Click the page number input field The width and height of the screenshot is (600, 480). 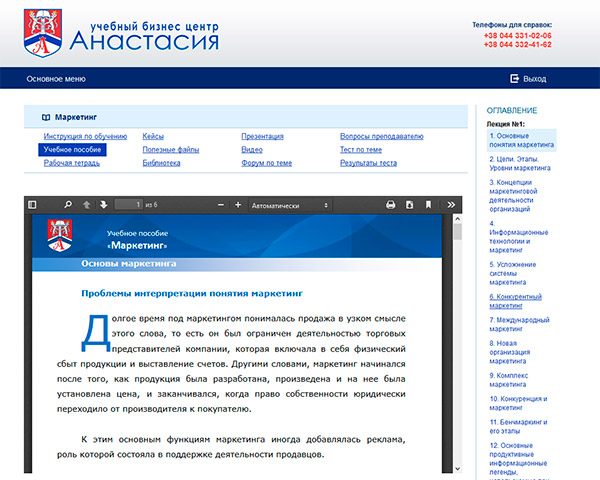pos(128,205)
